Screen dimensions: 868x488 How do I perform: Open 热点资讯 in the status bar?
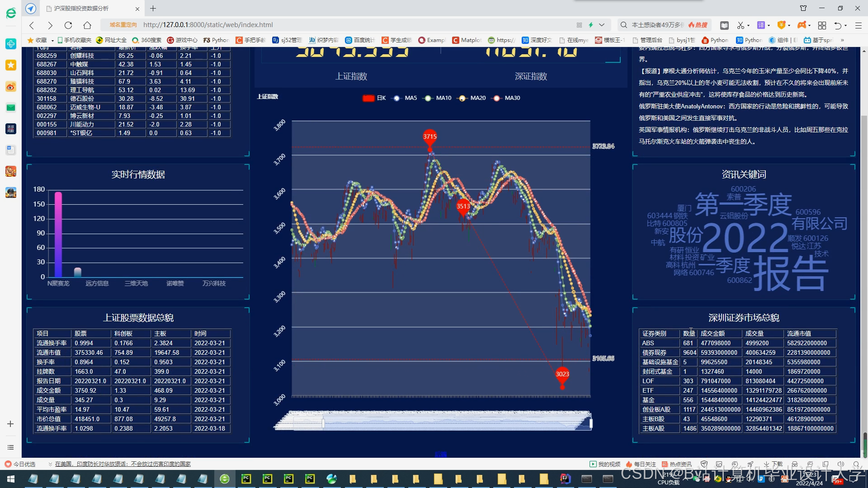[x=677, y=464]
